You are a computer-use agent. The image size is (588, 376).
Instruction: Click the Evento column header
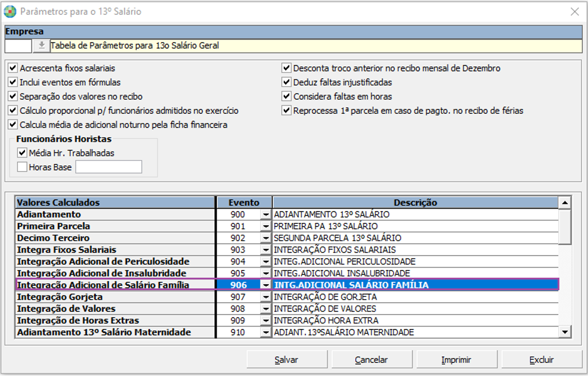(244, 203)
